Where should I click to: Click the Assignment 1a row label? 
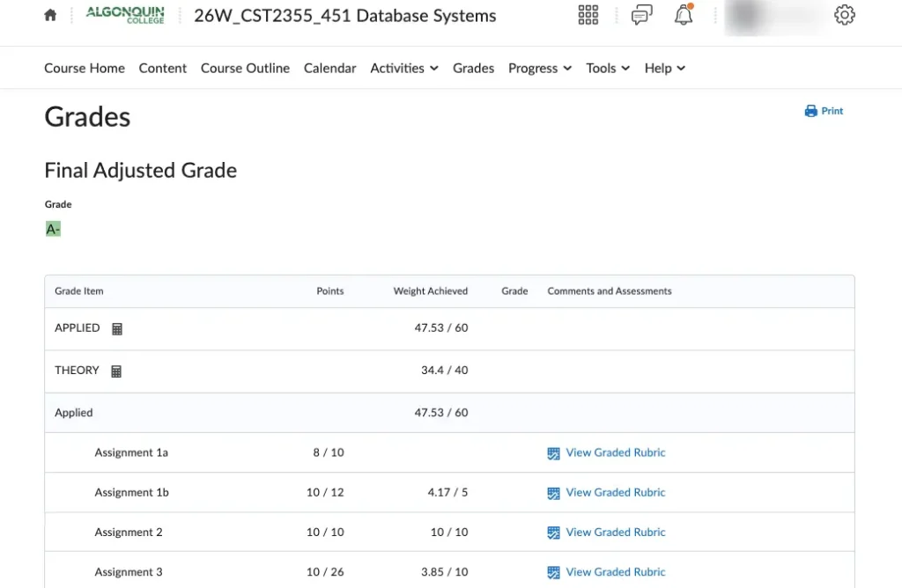coord(131,452)
